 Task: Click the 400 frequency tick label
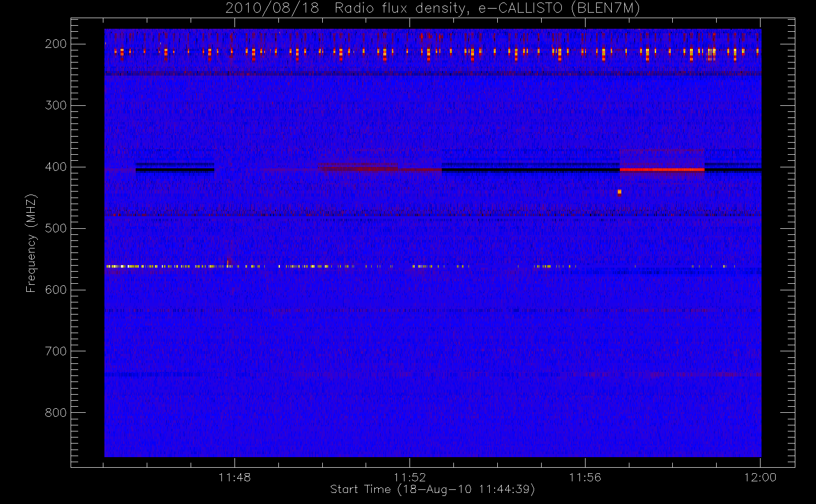[x=55, y=167]
